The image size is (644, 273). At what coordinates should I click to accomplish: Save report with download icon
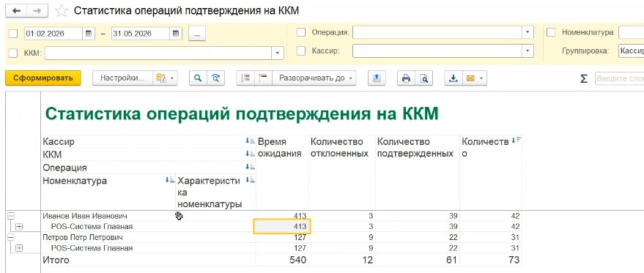point(454,78)
